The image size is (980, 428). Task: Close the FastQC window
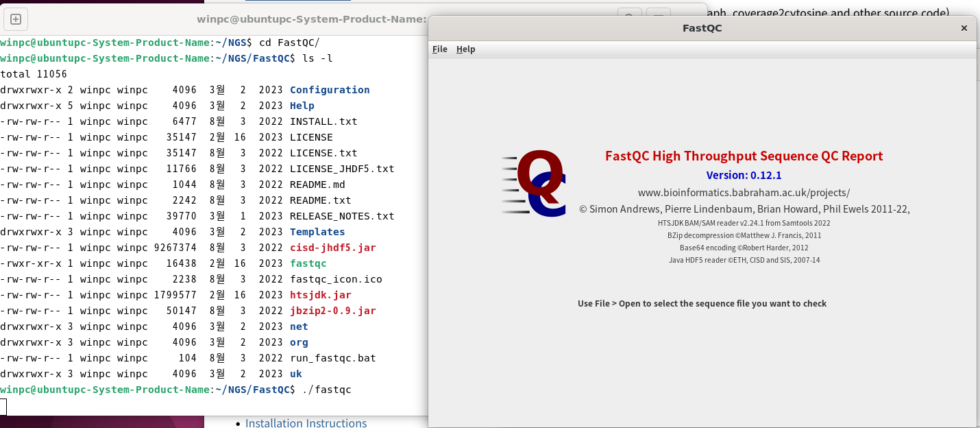point(964,28)
